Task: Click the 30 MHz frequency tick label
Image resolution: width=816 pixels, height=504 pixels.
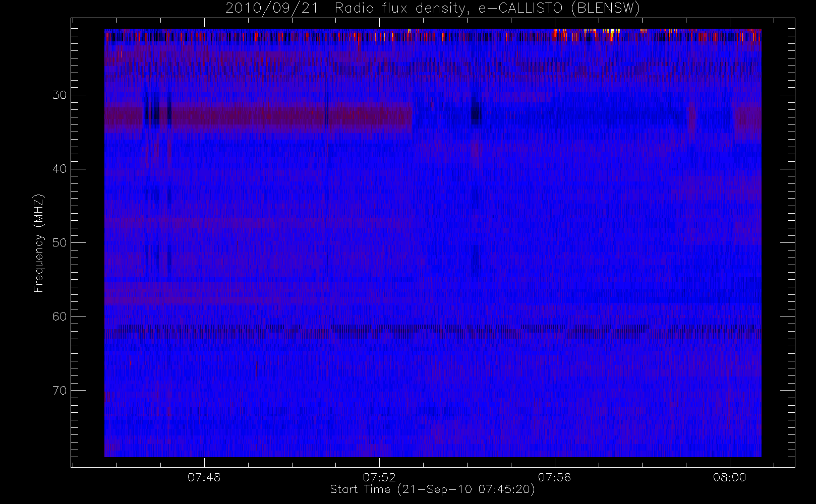Action: coord(60,95)
